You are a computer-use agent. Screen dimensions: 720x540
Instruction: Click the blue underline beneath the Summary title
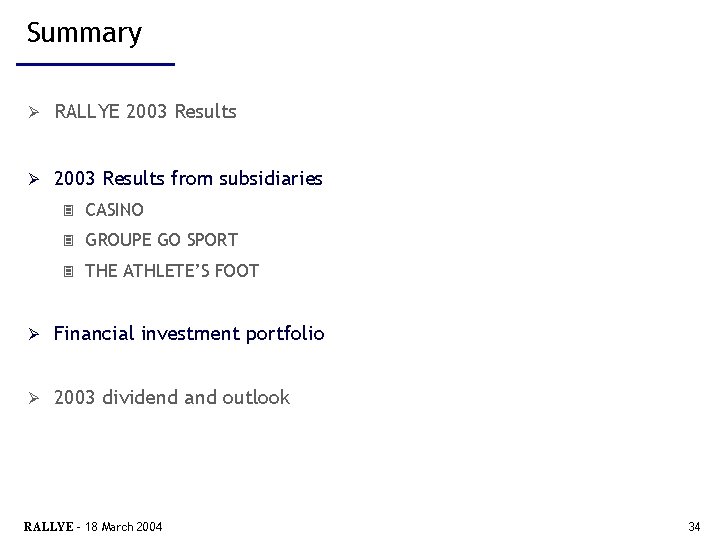(x=96, y=64)
